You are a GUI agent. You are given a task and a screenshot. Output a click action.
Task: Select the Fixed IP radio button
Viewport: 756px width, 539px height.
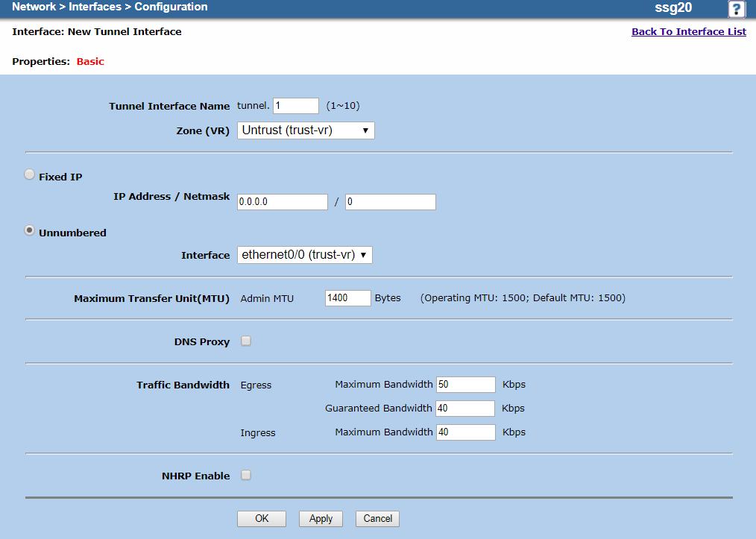[x=29, y=174]
